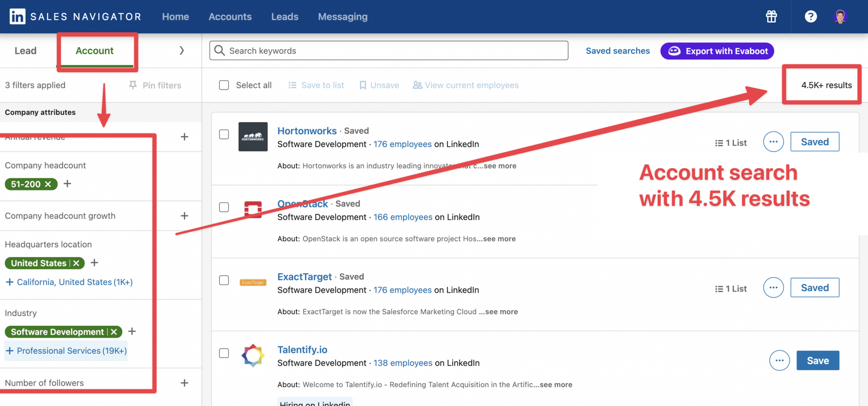The width and height of the screenshot is (868, 406).
Task: Open Hortonworks 1 List indicator
Action: pos(731,143)
